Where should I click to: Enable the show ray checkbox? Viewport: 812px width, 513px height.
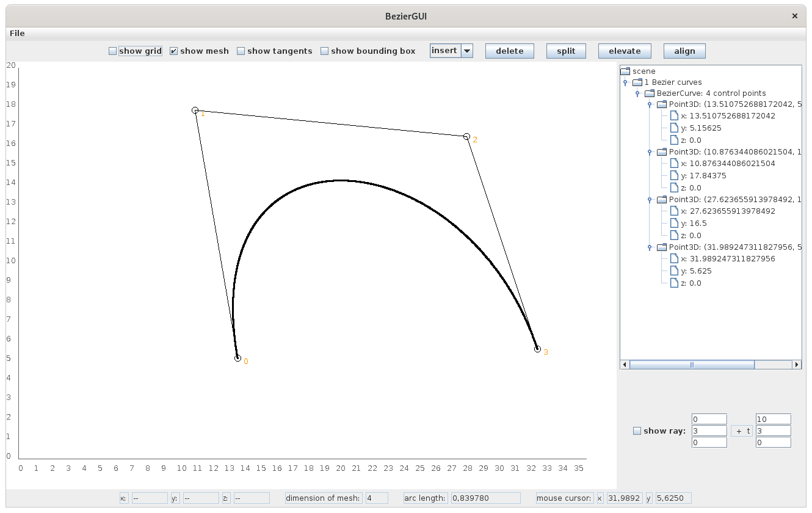[x=637, y=431]
